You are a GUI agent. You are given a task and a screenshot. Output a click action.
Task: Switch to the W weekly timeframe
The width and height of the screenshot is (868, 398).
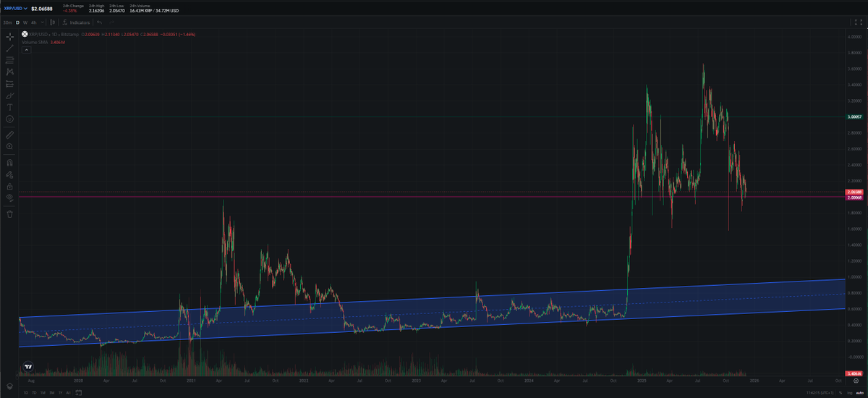(25, 22)
